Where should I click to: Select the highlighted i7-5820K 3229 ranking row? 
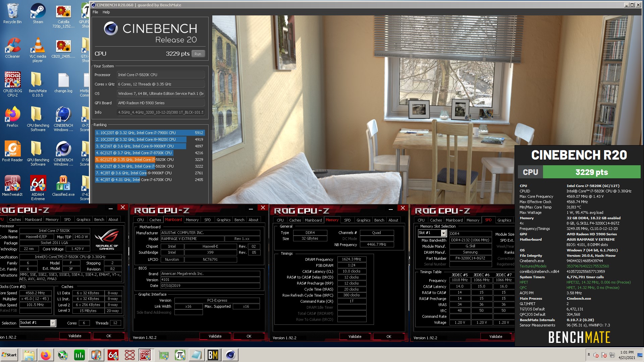[x=150, y=160]
